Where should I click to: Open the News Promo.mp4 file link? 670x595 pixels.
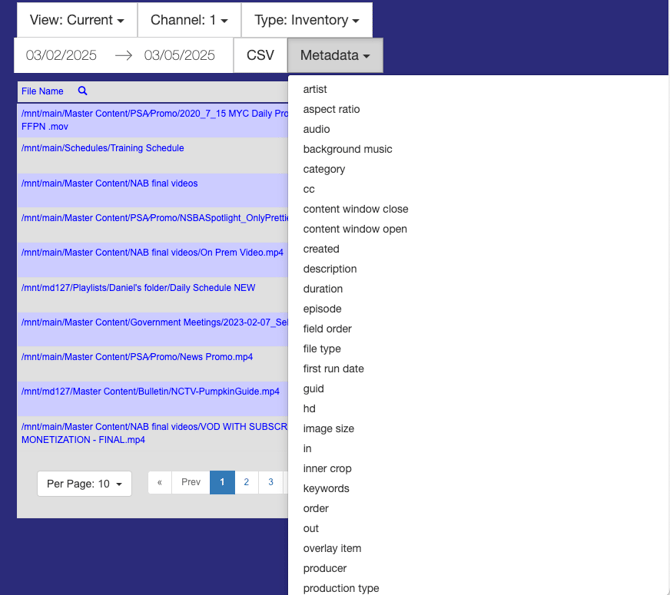click(137, 357)
